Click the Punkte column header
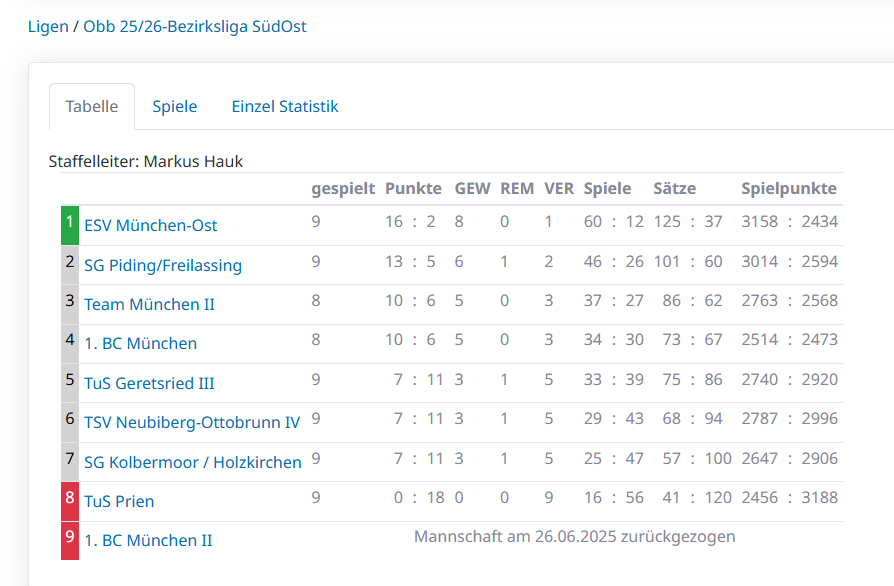 coord(413,189)
